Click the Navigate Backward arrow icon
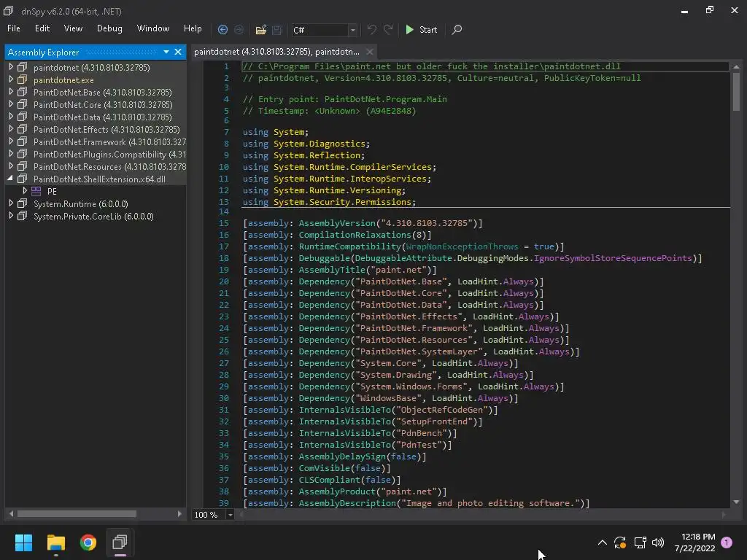 (x=222, y=29)
